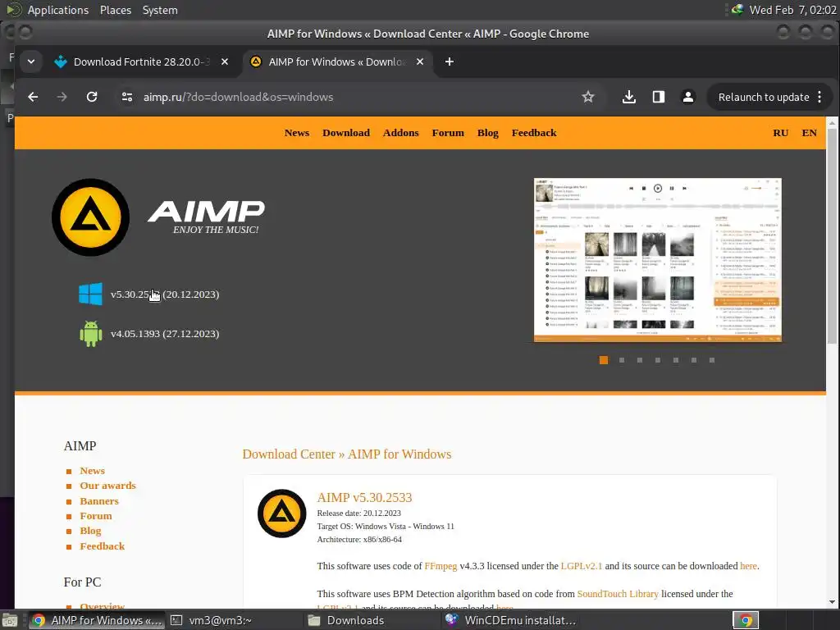Click Relaunch to update button

[764, 97]
